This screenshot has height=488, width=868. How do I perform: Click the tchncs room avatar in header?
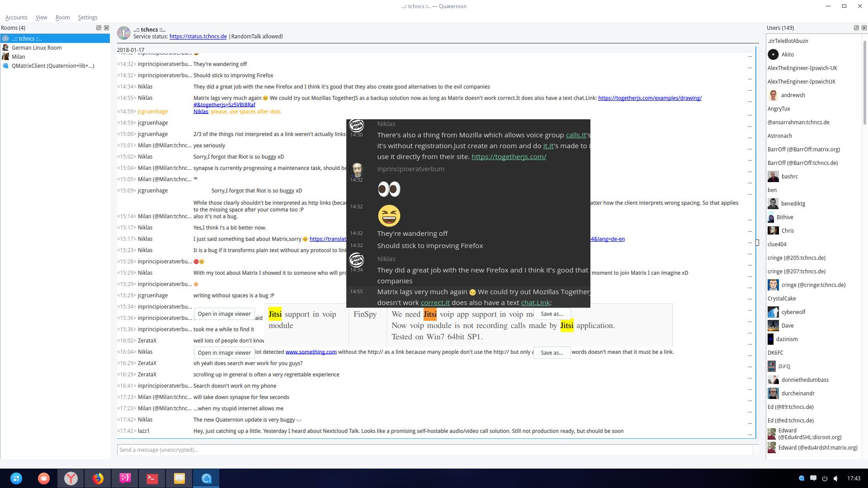(x=124, y=33)
